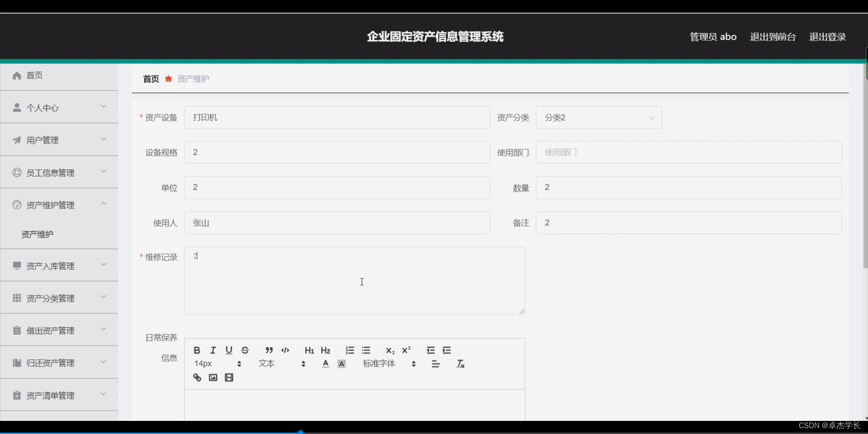868x434 pixels.
Task: Insert an image into 日常保养信息
Action: point(212,377)
